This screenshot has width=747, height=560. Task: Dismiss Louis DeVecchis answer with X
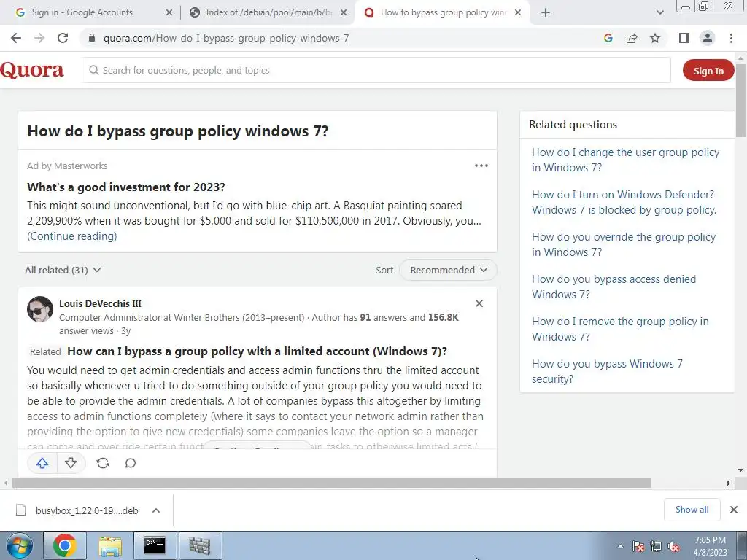click(x=479, y=303)
